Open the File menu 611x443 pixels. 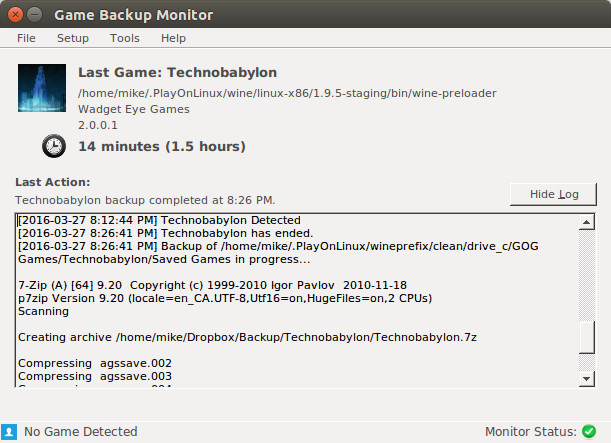[26, 38]
